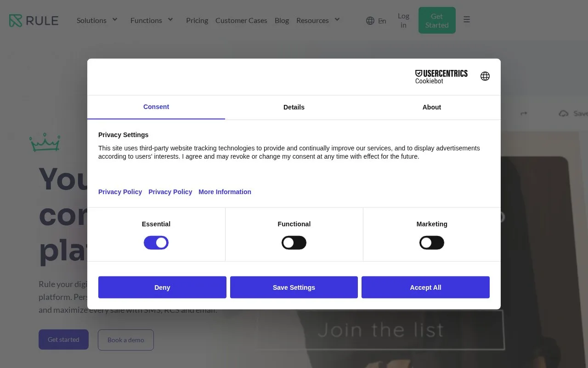
Task: Switch to the Details tab
Action: coord(294,107)
